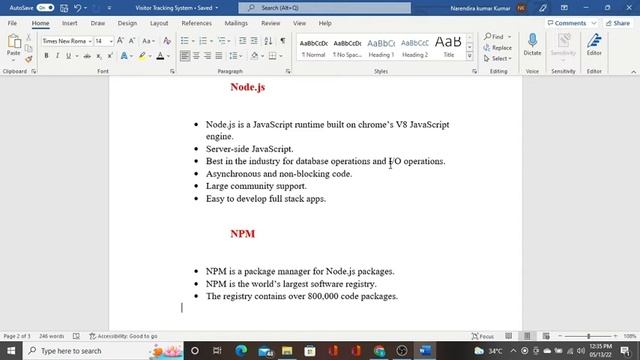Click the Numbering list icon
This screenshot has height=360, width=640.
pos(203,41)
